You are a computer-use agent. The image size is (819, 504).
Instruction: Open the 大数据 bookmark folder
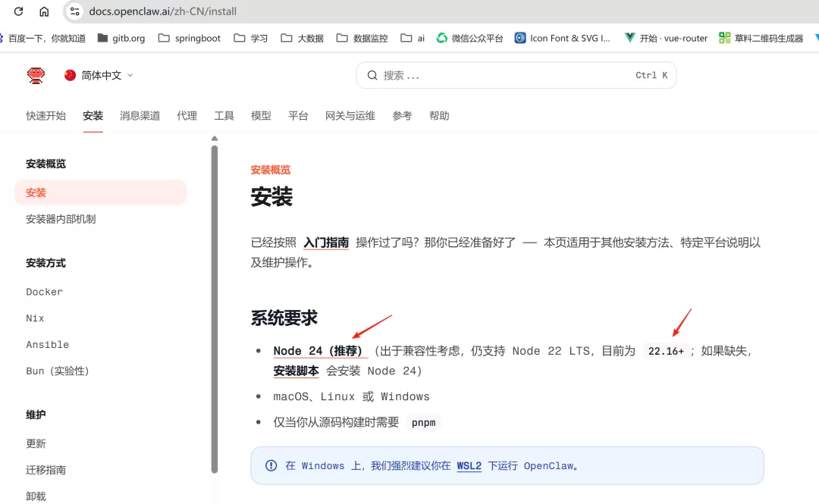[303, 38]
